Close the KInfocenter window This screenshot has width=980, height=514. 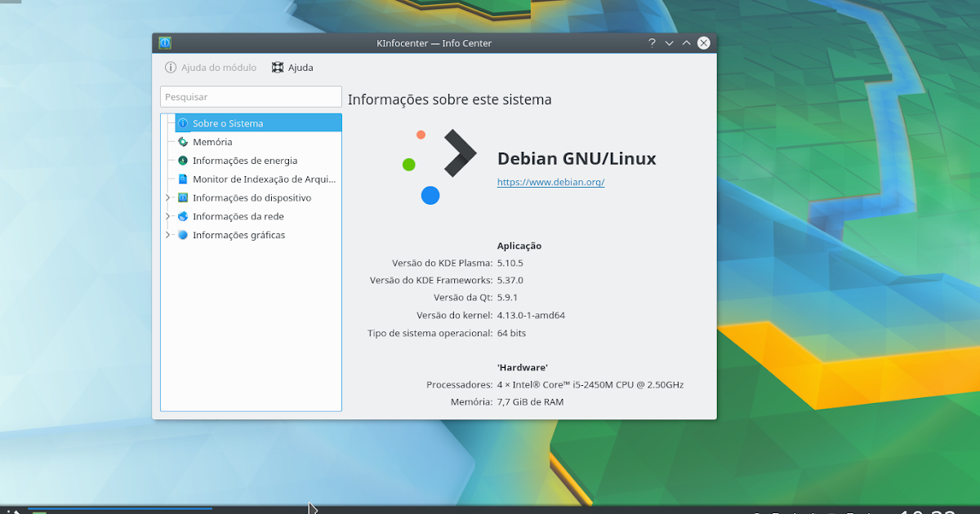click(703, 43)
